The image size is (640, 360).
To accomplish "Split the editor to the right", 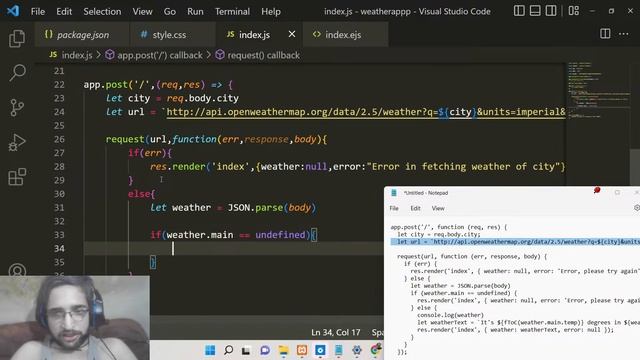I will [605, 34].
